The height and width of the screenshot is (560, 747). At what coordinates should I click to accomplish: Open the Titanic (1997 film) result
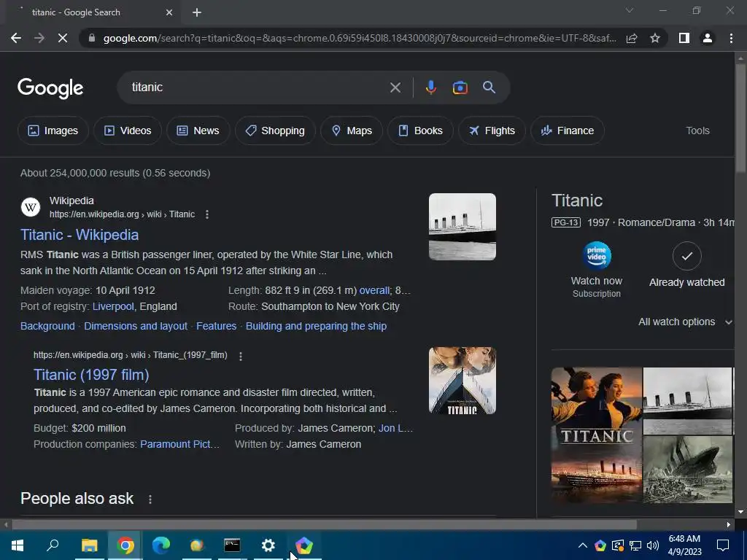point(91,375)
